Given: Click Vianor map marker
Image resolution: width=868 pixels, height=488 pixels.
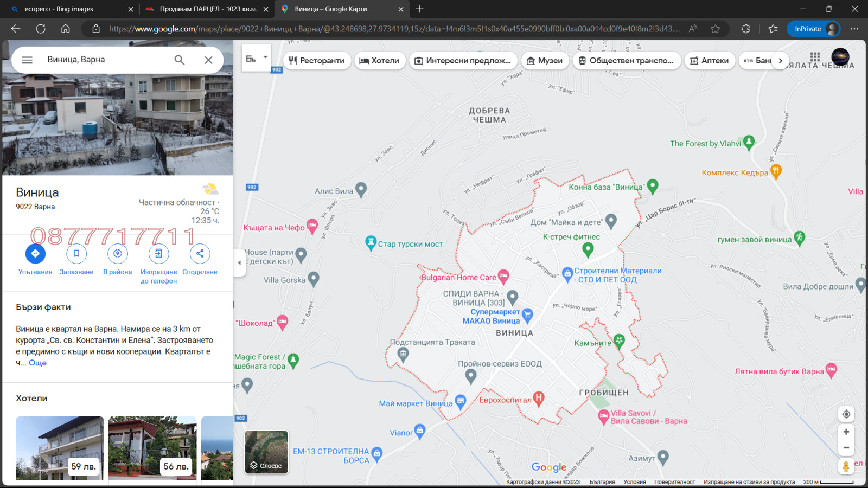Looking at the screenshot, I should pyautogui.click(x=420, y=432).
